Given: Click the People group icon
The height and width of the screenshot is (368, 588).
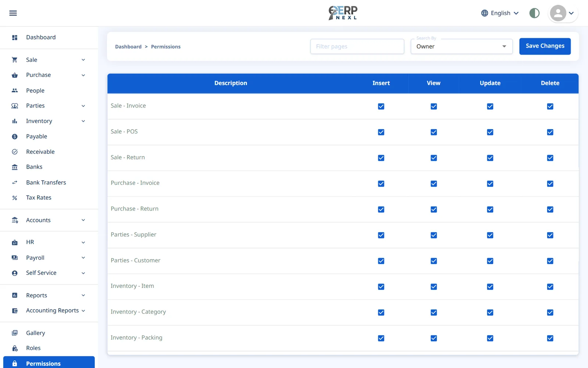Looking at the screenshot, I should (x=15, y=91).
